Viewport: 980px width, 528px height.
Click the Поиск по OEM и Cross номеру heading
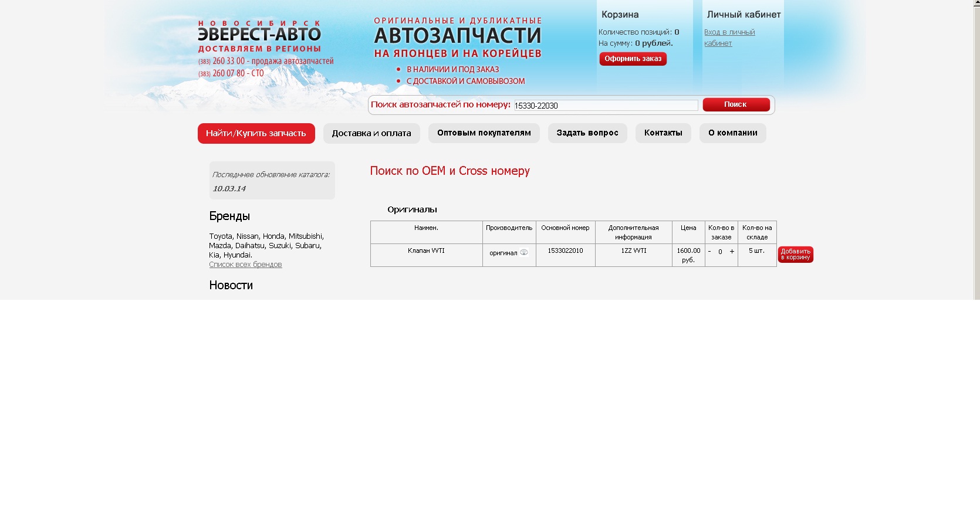pos(450,171)
